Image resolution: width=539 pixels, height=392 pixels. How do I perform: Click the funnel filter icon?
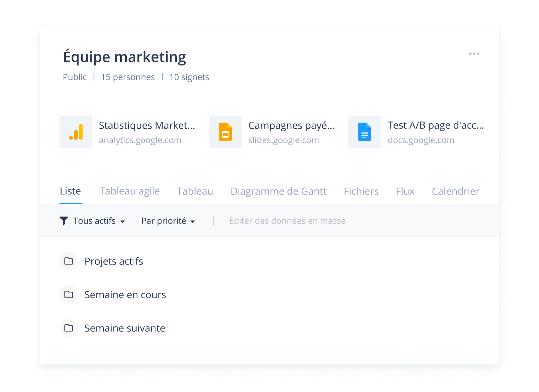(x=64, y=221)
